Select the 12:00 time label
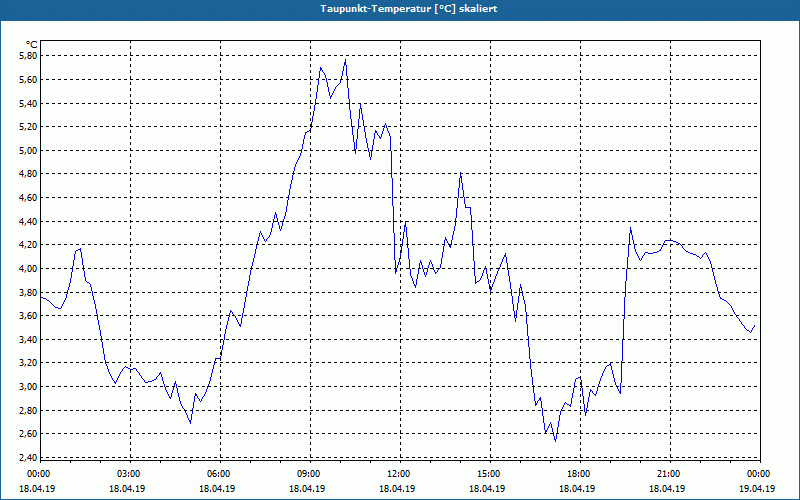 click(399, 474)
